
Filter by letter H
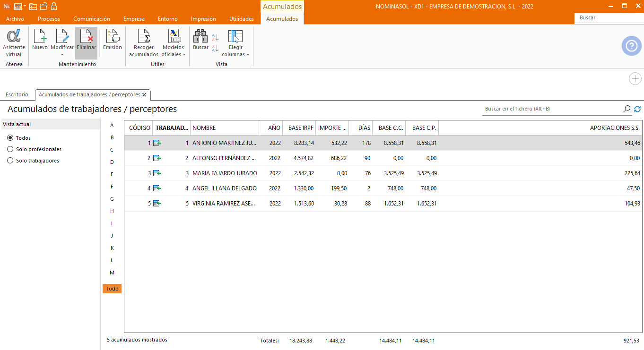point(112,211)
